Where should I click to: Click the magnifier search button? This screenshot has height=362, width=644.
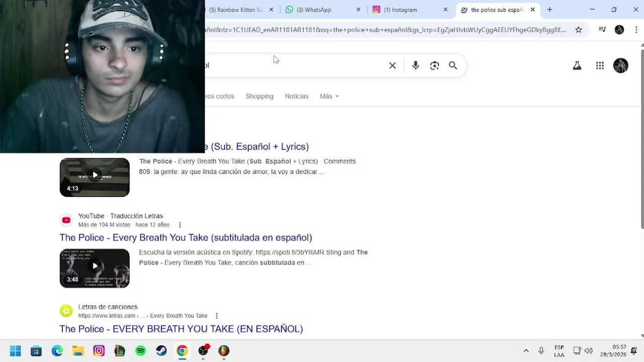(453, 65)
